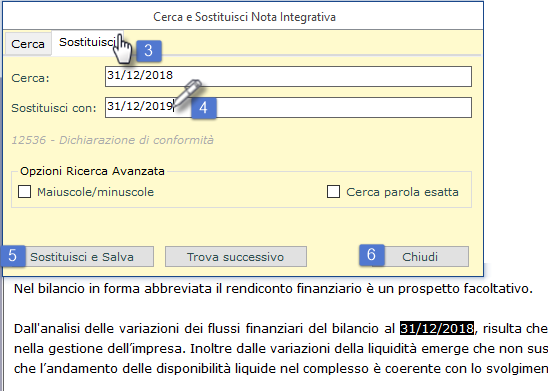Screen dimensions: 548x391
Task: Click the Cerca e Sostituisci Nota Integrativa title bar
Action: point(243,16)
